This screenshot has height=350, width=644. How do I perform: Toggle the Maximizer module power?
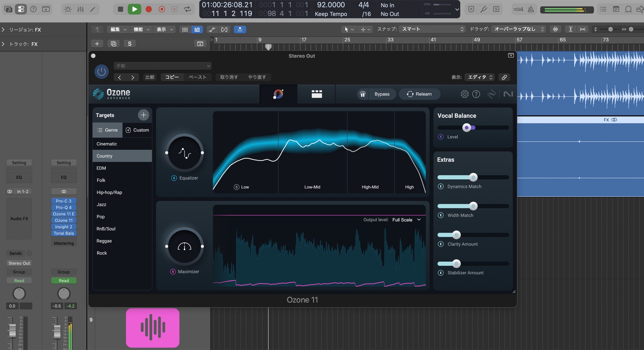tap(173, 272)
